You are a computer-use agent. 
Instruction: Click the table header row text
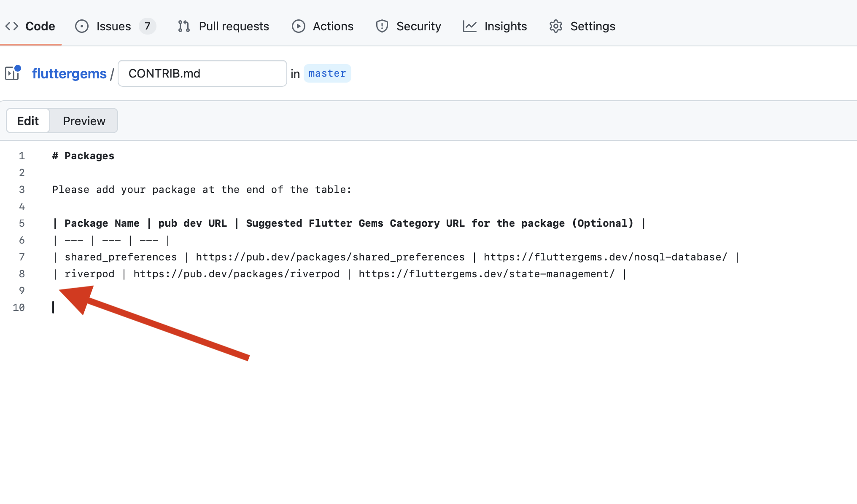349,223
